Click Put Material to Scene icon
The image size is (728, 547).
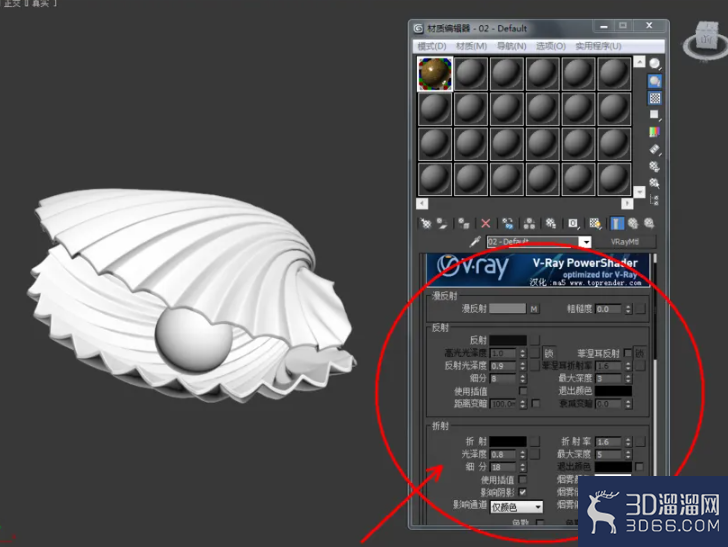tap(442, 224)
